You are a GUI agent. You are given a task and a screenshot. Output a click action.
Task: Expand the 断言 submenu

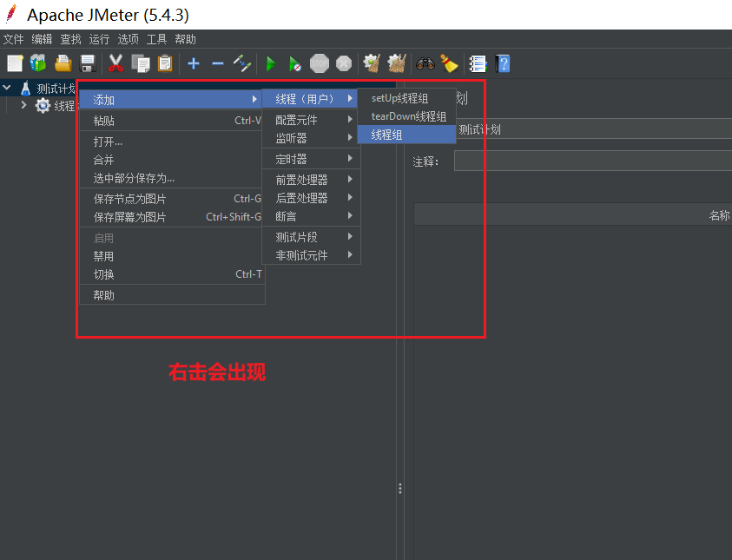pyautogui.click(x=312, y=216)
